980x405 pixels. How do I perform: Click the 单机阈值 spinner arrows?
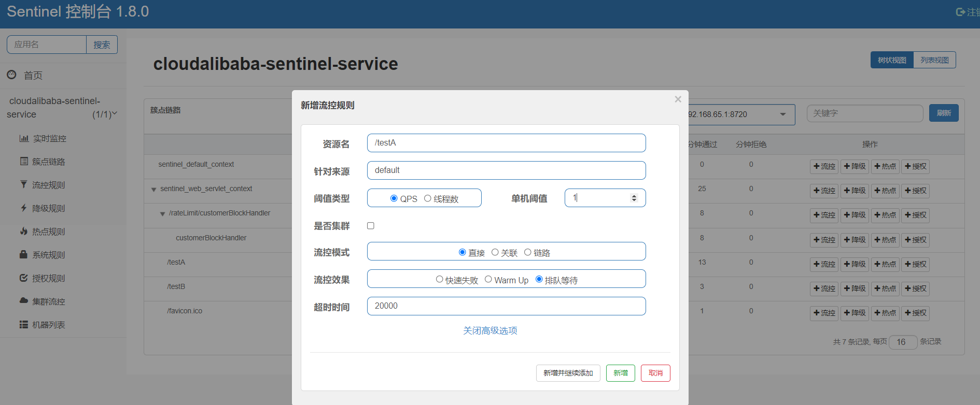[634, 198]
